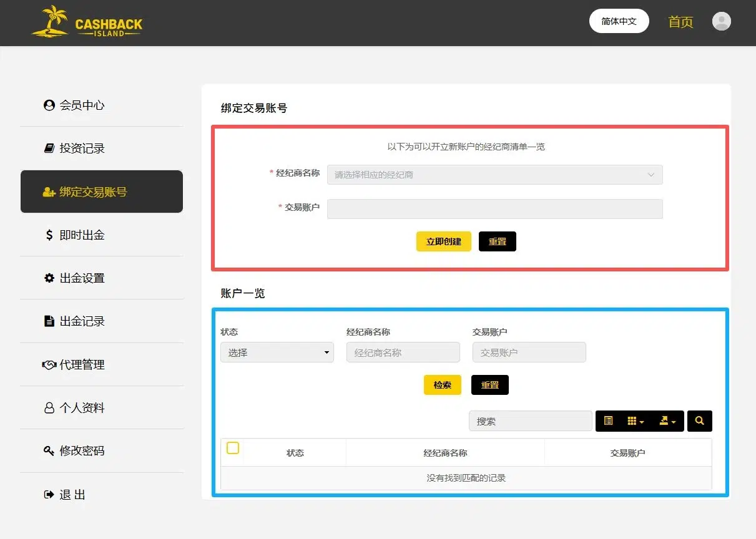Image resolution: width=756 pixels, height=539 pixels.
Task: Open the 状态 选择 dropdown
Action: [277, 352]
